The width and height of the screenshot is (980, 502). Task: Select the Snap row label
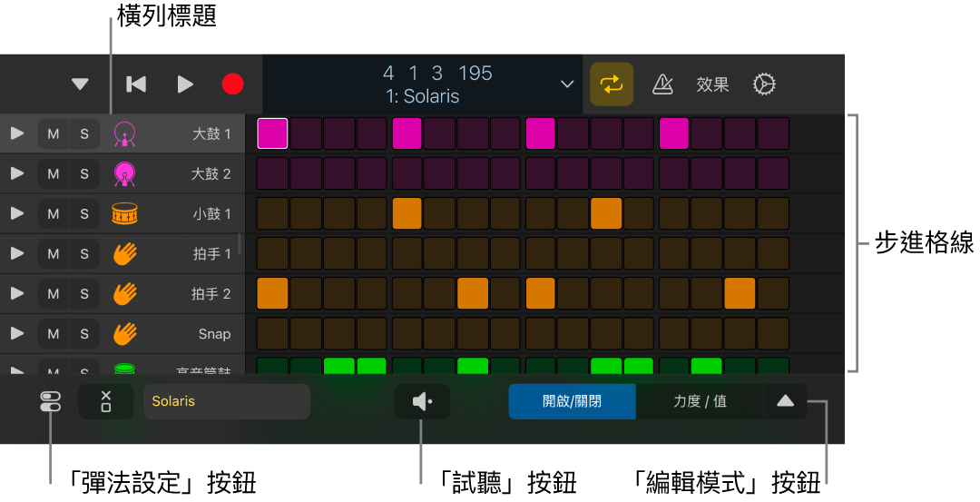point(214,334)
